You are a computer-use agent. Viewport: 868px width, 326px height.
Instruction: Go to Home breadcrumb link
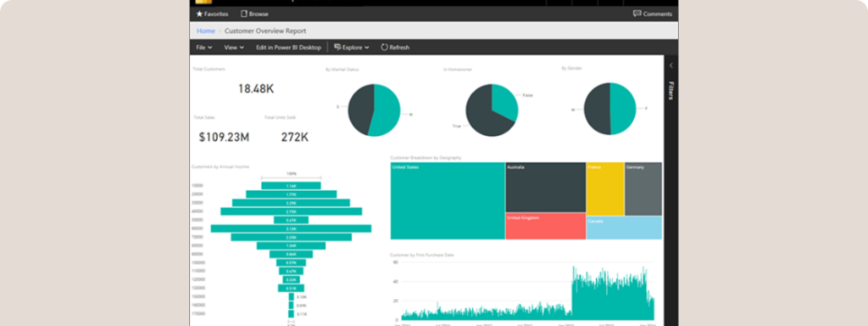coord(206,31)
